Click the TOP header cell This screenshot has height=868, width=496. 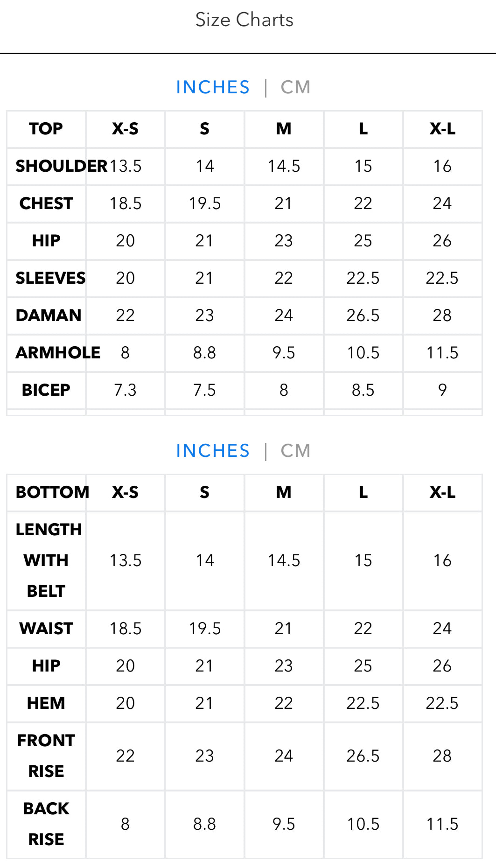[x=46, y=129]
